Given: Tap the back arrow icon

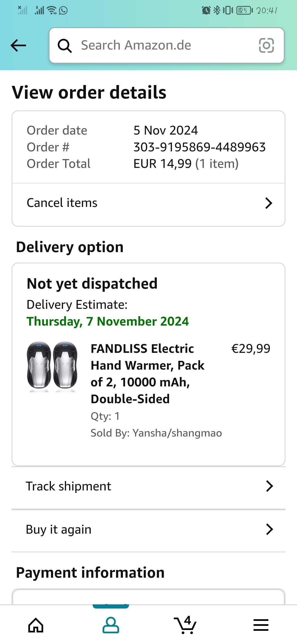Looking at the screenshot, I should (18, 45).
